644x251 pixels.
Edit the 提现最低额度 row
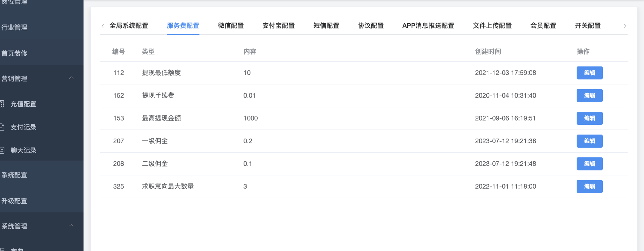pyautogui.click(x=589, y=73)
